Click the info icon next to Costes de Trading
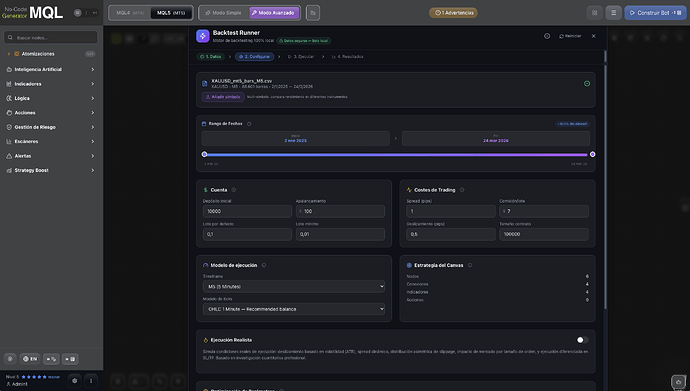This screenshot has width=690, height=391. coord(462,190)
